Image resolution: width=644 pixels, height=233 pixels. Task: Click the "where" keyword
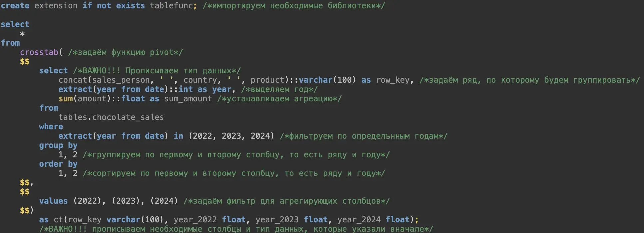(x=51, y=127)
